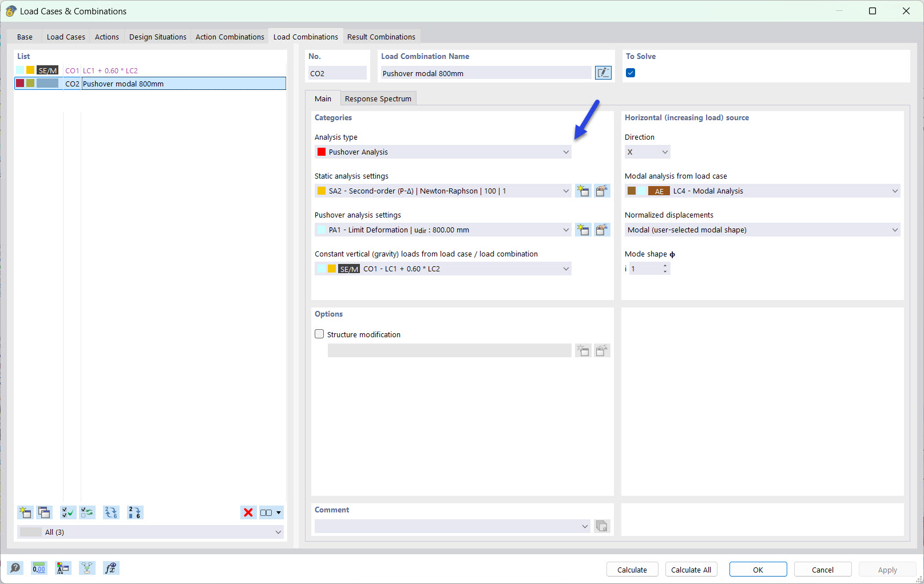Maximize the Load Cases & Combinations window
Viewport: 924px width, 584px height.
(x=873, y=11)
